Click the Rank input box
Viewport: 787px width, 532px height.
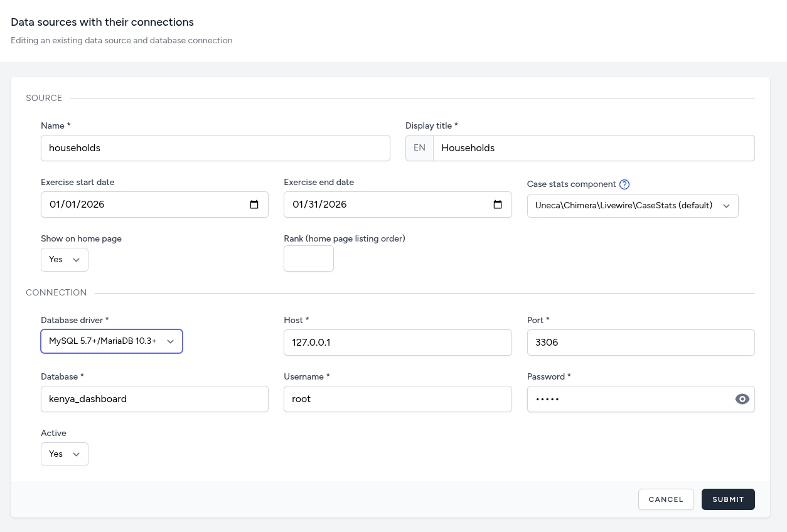click(x=308, y=258)
